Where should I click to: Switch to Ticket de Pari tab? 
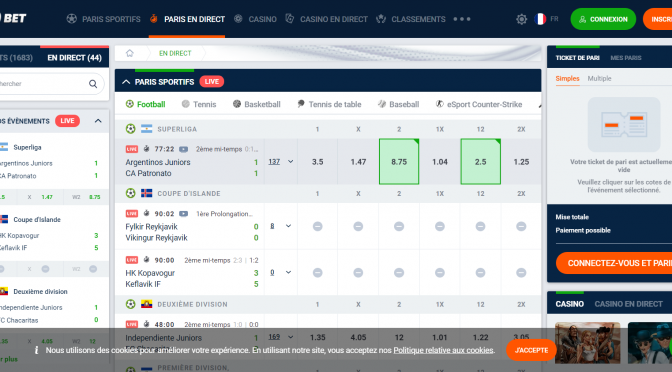click(x=577, y=58)
